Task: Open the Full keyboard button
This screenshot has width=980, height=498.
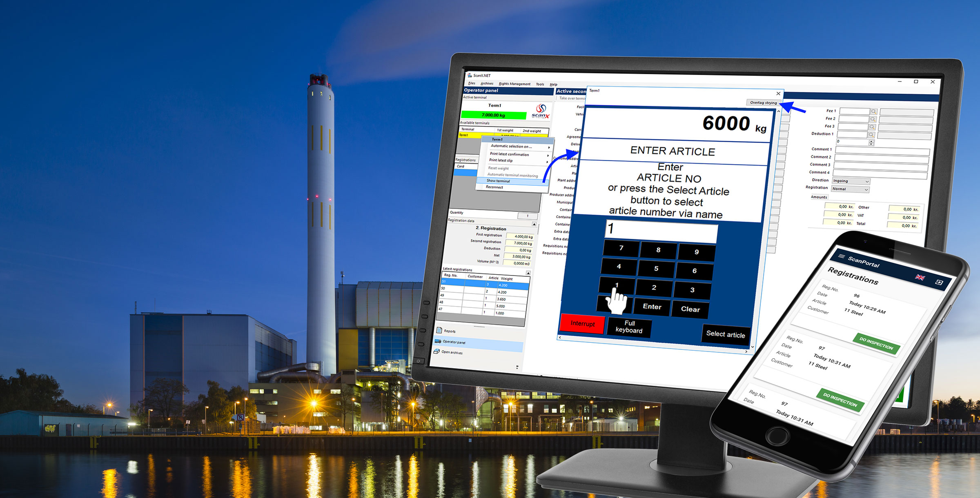Action: 629,327
